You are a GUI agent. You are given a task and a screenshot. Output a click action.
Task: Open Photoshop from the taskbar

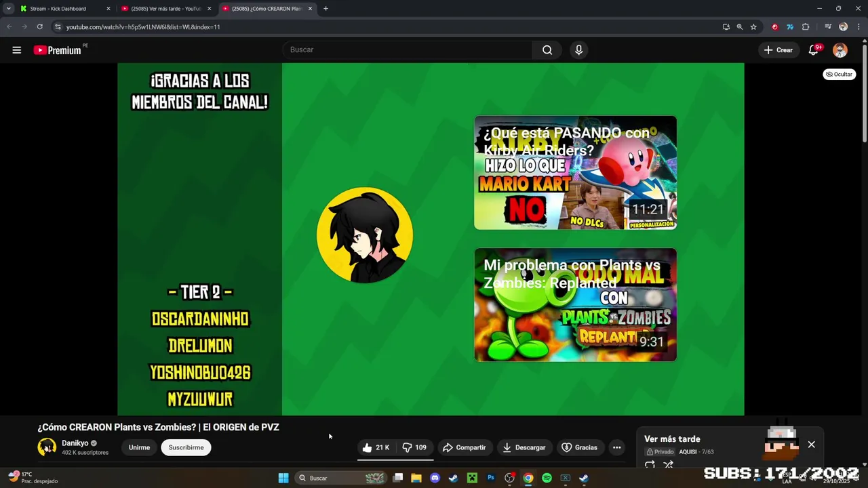tap(491, 478)
